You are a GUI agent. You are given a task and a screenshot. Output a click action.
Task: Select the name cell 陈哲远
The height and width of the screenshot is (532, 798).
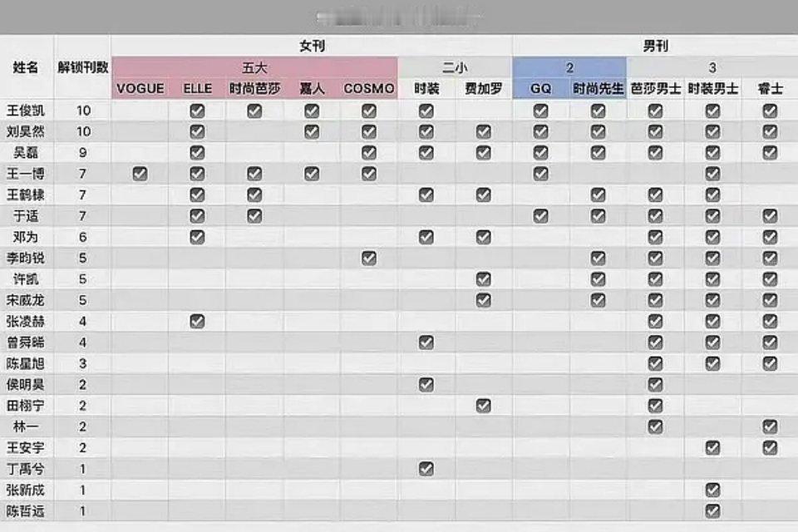click(26, 510)
